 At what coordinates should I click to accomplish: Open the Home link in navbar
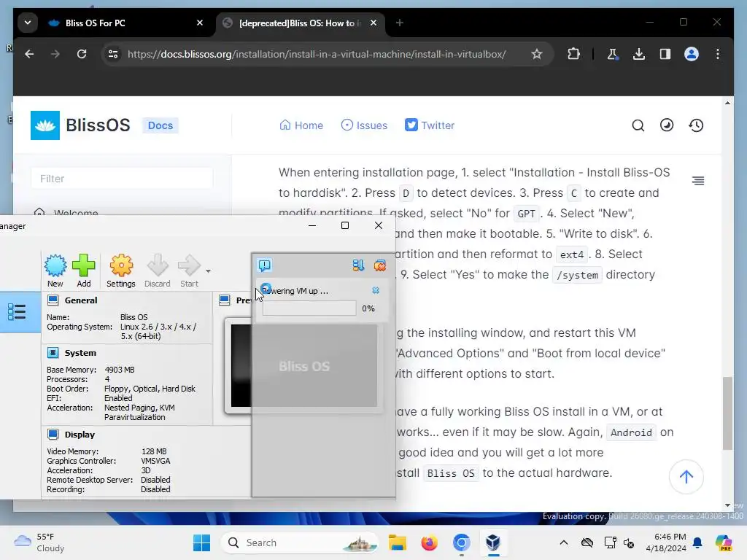tap(301, 125)
